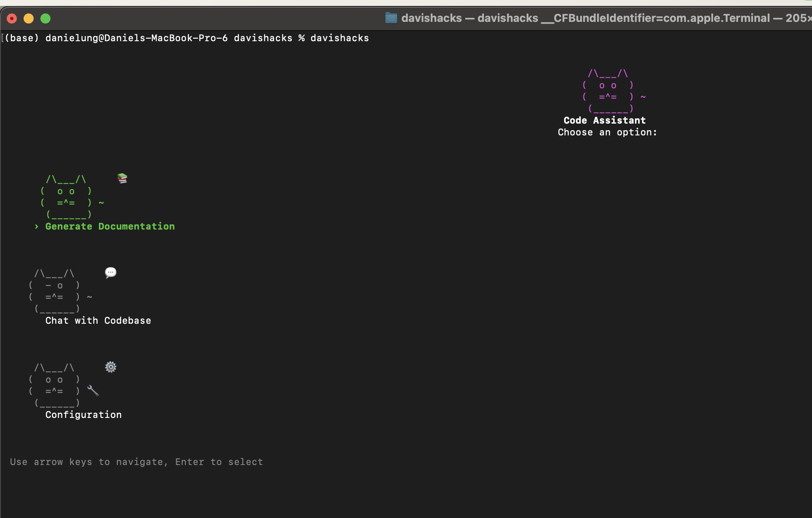Click the speech bubble chat icon
The image size is (812, 518).
coord(110,272)
